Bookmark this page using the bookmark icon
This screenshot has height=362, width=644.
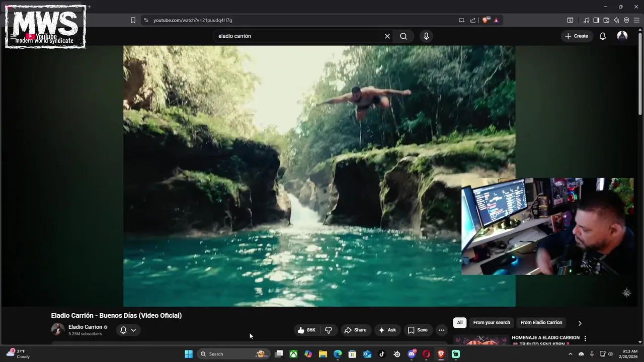point(133,20)
